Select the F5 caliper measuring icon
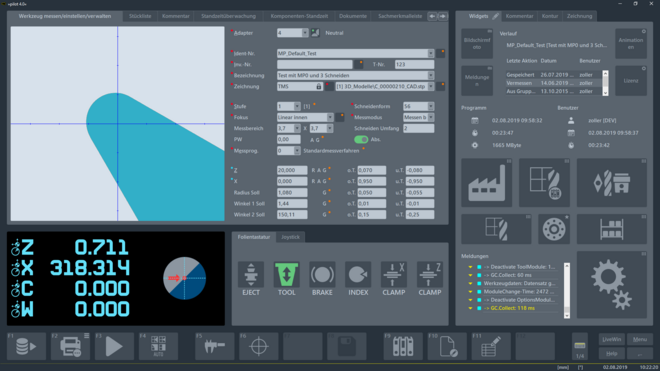This screenshot has width=660, height=371. (x=215, y=346)
